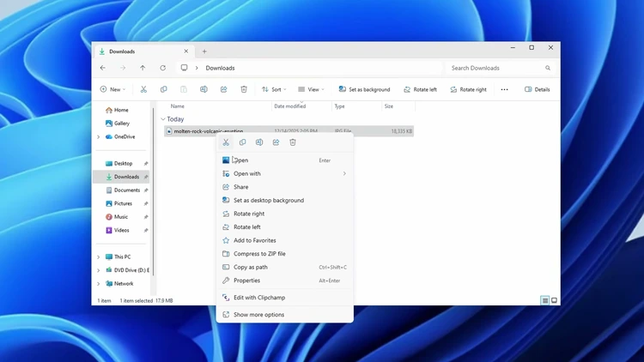Click the toolbar Rename icon
Image resolution: width=644 pixels, height=362 pixels.
coord(204,89)
